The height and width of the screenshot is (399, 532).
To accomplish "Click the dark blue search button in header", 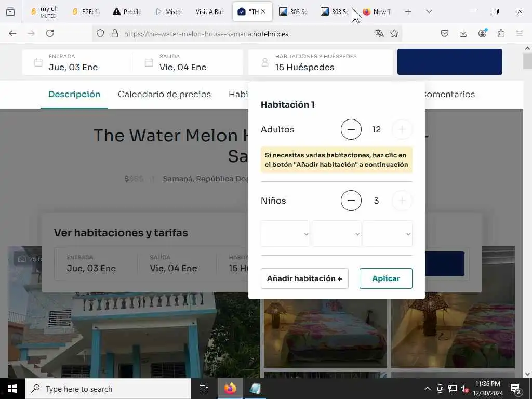I will 449,62.
